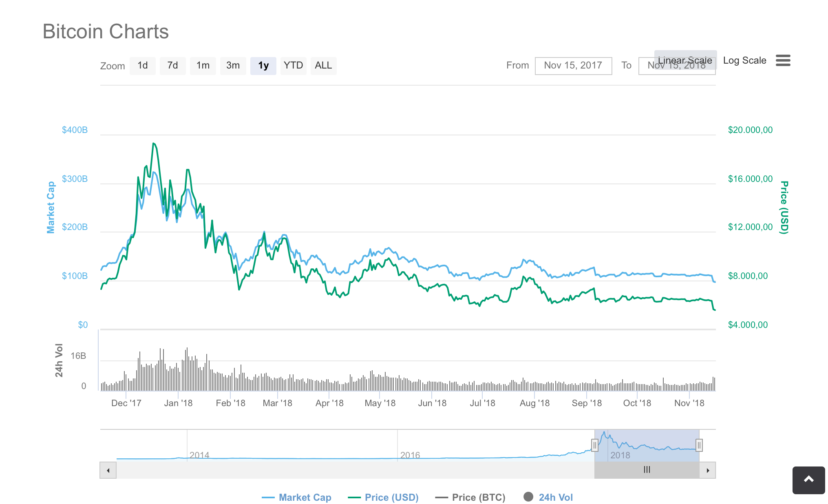This screenshot has width=828, height=504.
Task: Grab the navigator right range handle
Action: [x=699, y=445]
